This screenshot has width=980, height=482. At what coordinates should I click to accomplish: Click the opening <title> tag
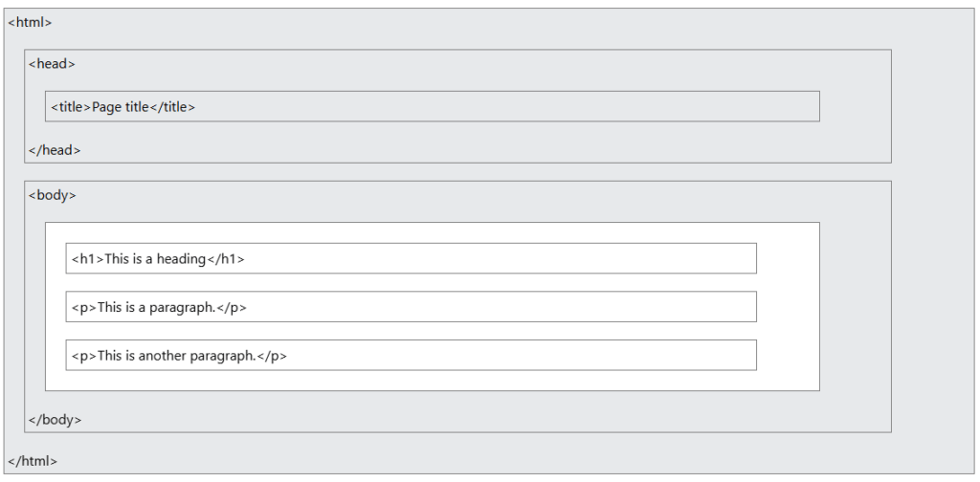(x=71, y=107)
